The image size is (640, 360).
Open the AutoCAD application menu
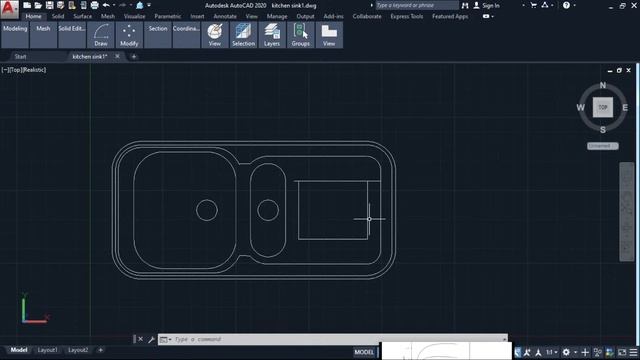[x=9, y=9]
